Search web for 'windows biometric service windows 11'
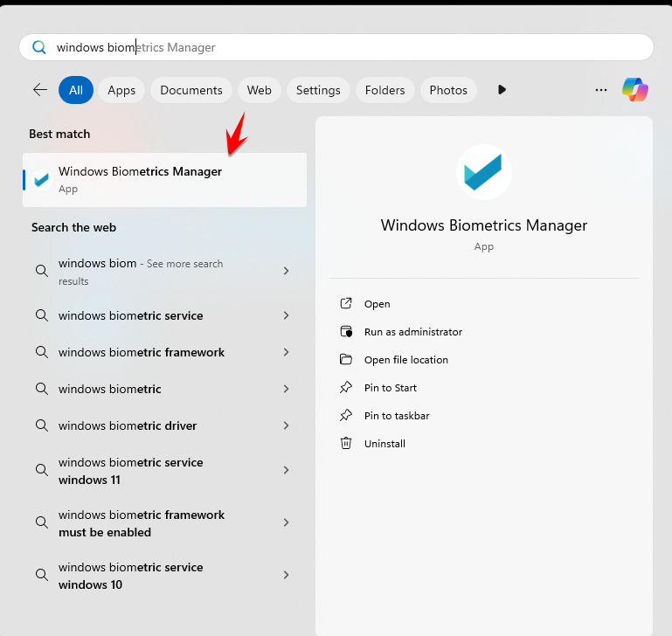This screenshot has height=636, width=672. [131, 471]
